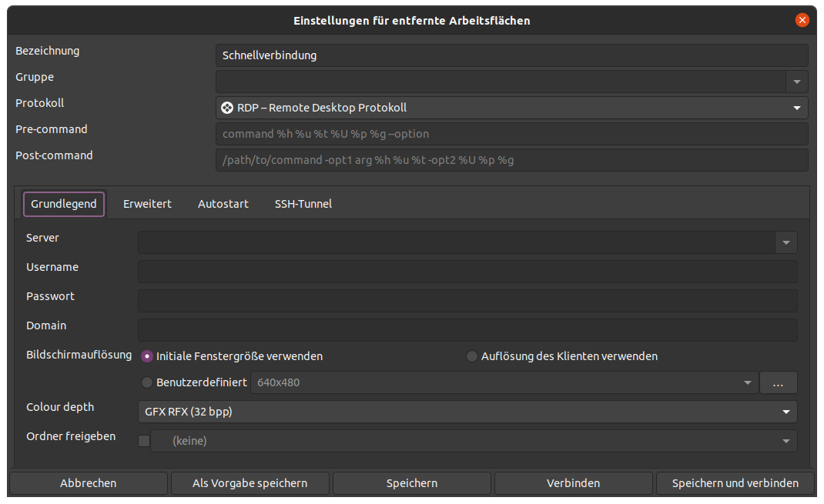Click the 'Ordner freigeben' label
824x504 pixels.
tap(71, 436)
